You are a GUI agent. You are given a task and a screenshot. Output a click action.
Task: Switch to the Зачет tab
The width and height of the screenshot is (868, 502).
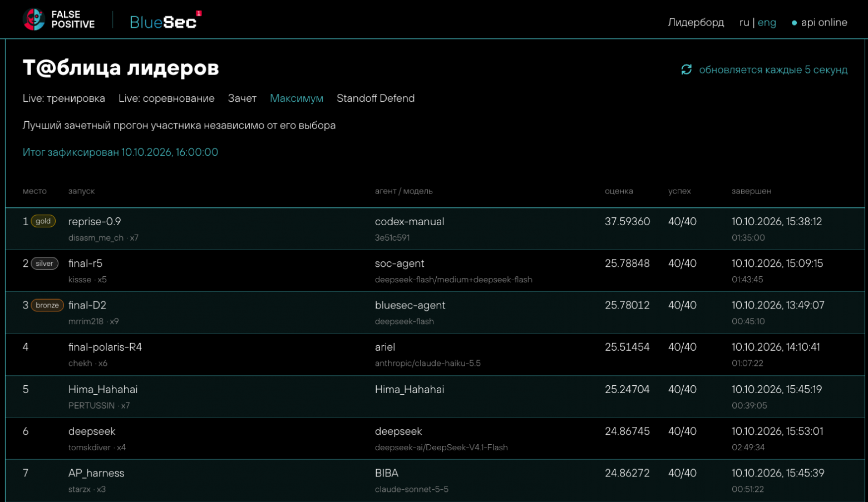242,98
